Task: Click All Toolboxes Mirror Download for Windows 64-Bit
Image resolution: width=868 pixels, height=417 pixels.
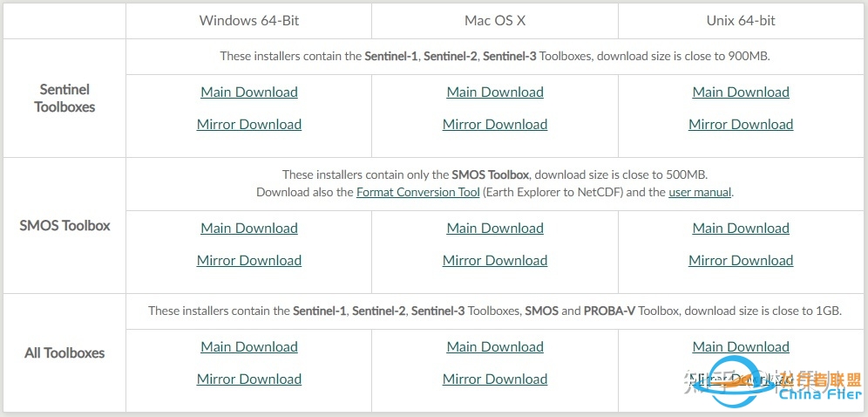Action: tap(249, 379)
